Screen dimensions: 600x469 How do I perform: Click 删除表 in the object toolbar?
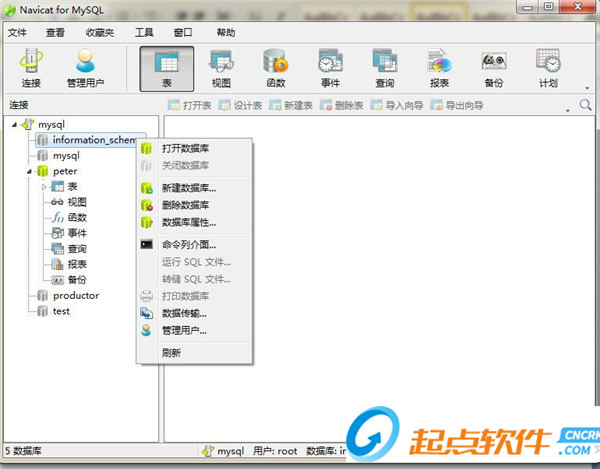pyautogui.click(x=341, y=105)
